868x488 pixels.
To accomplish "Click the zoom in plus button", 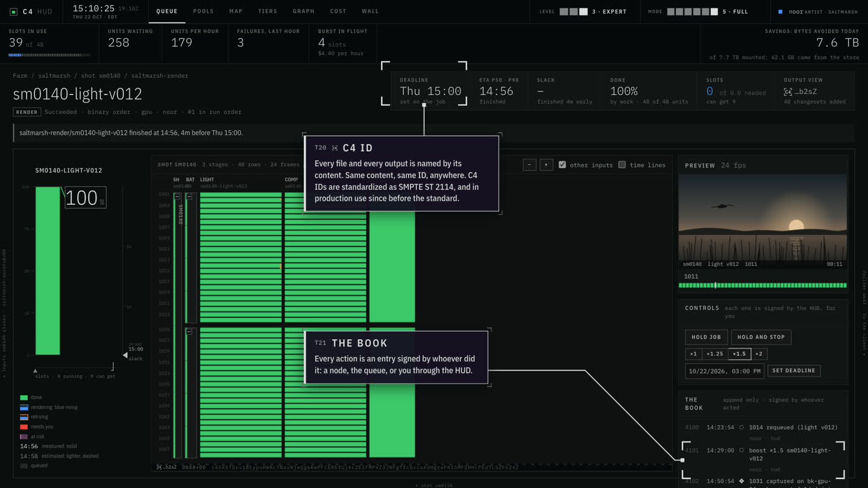I will pyautogui.click(x=546, y=164).
